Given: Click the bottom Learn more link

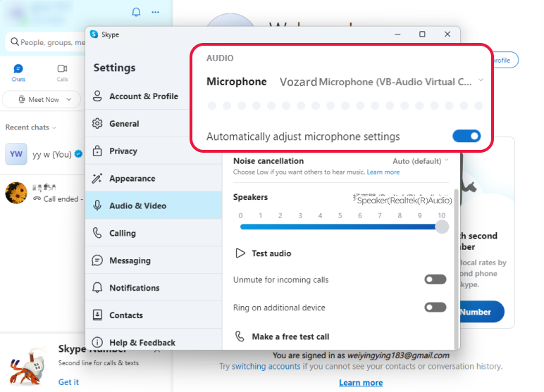Looking at the screenshot, I should (x=361, y=383).
